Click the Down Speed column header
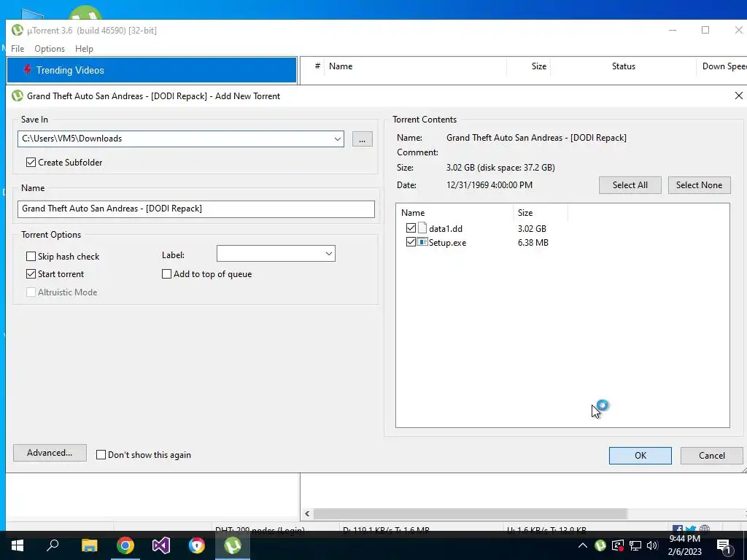 point(721,66)
